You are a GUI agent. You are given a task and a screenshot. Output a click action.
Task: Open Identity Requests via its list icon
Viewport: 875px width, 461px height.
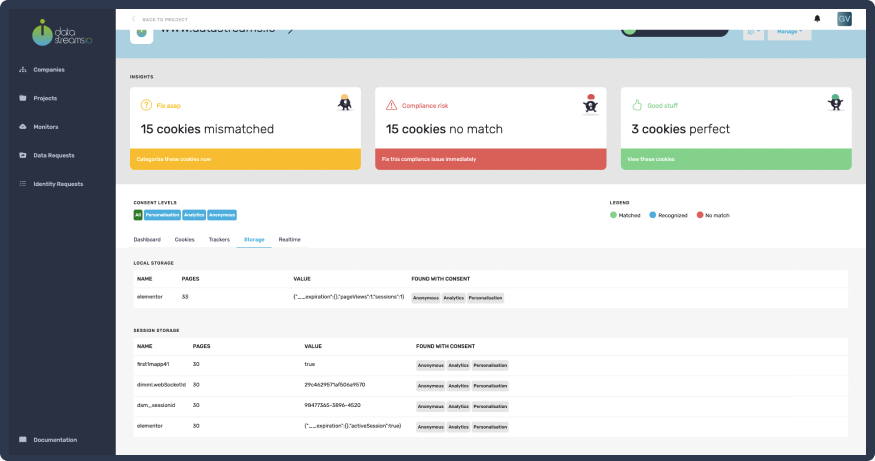pos(23,184)
